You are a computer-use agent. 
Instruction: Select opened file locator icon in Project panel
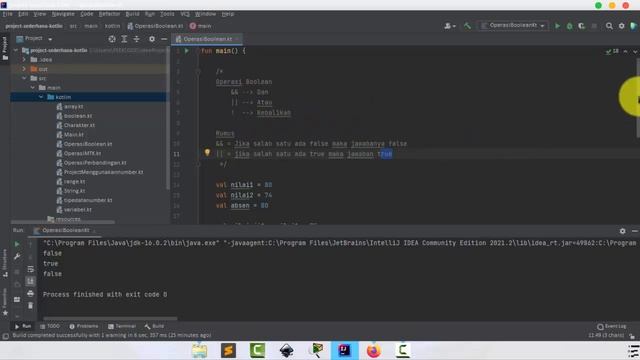(x=112, y=39)
